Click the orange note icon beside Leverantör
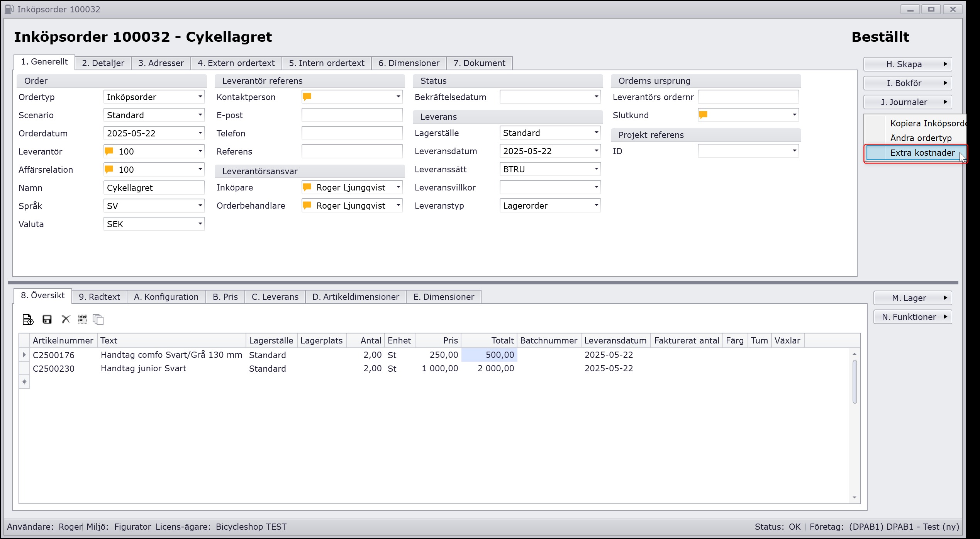Image resolution: width=980 pixels, height=539 pixels. pos(109,151)
